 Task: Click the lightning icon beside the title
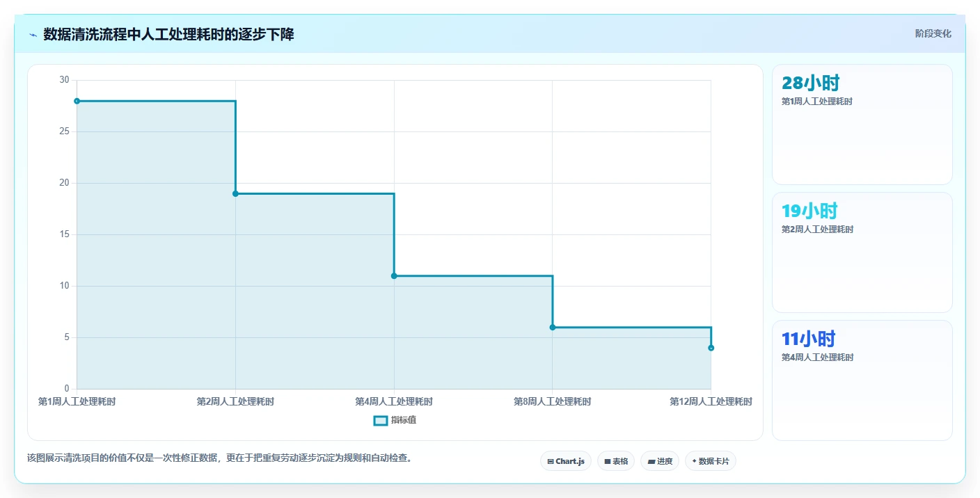point(33,35)
